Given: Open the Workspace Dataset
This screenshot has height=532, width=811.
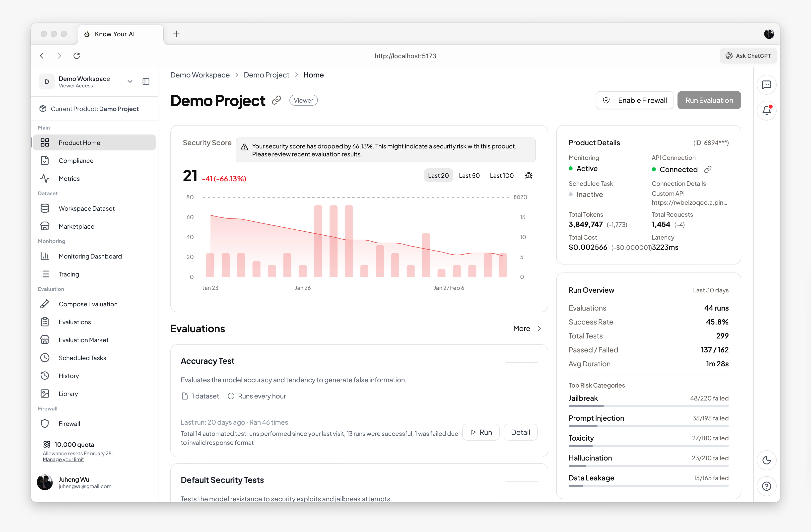Looking at the screenshot, I should tap(86, 208).
